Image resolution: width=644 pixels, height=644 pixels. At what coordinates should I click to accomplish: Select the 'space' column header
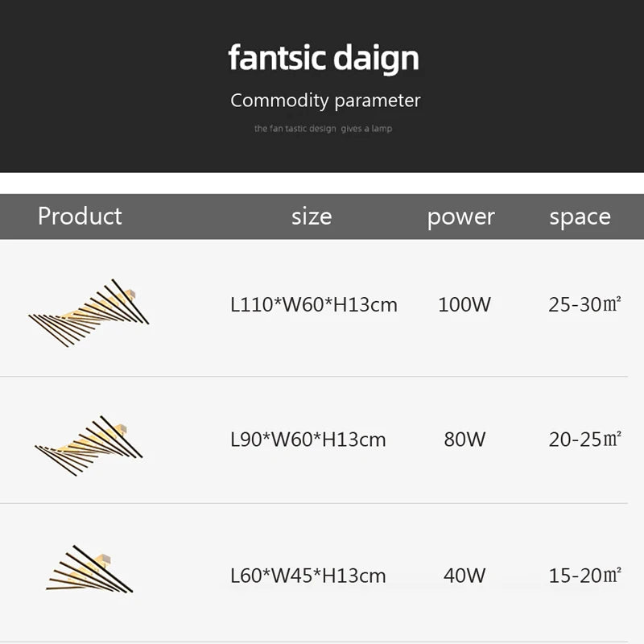coord(580,217)
